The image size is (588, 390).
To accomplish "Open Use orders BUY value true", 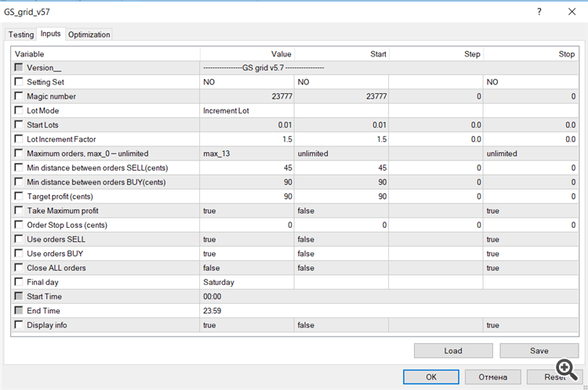I will [x=247, y=254].
